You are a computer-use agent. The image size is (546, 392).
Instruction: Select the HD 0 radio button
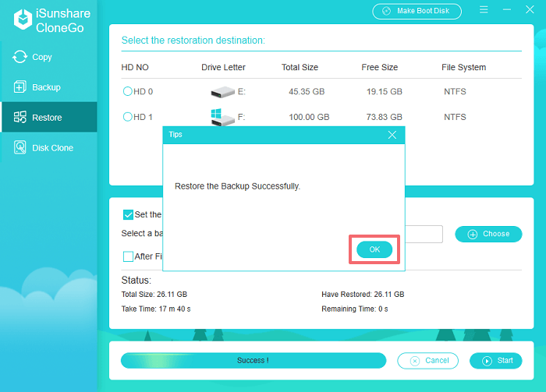pyautogui.click(x=128, y=91)
